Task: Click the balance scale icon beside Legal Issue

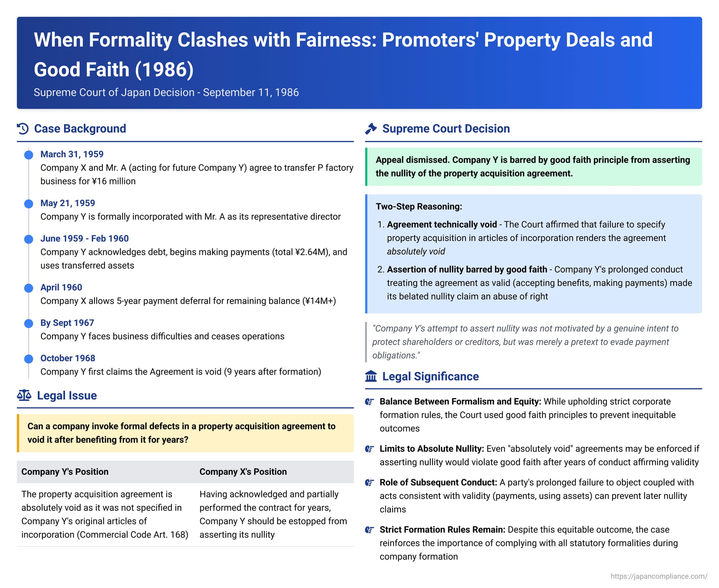Action: (x=24, y=396)
